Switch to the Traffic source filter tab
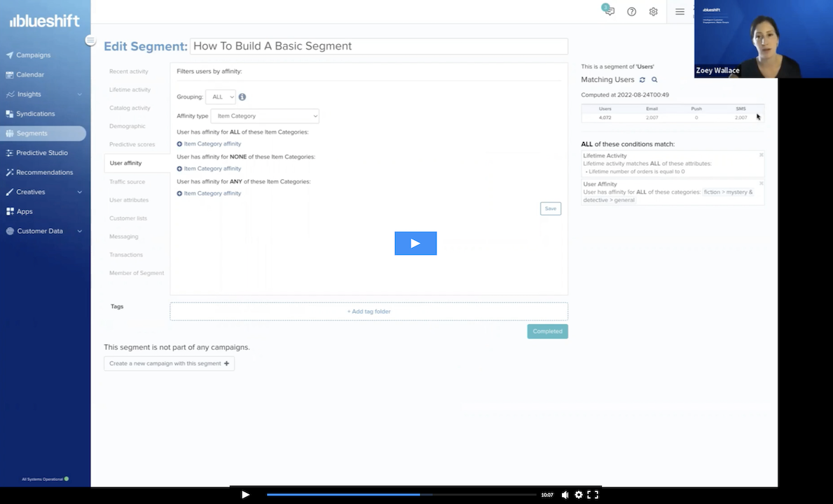 tap(127, 182)
